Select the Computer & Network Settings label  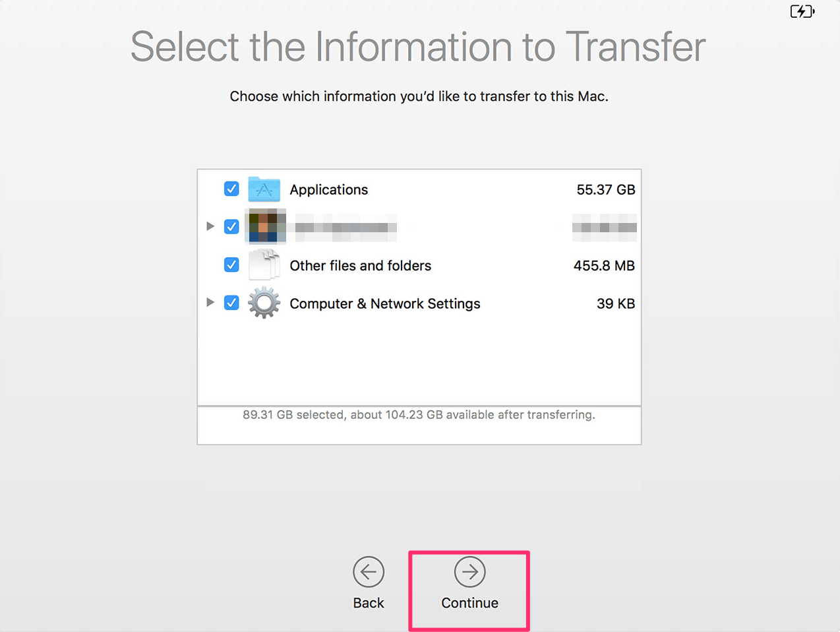click(385, 303)
